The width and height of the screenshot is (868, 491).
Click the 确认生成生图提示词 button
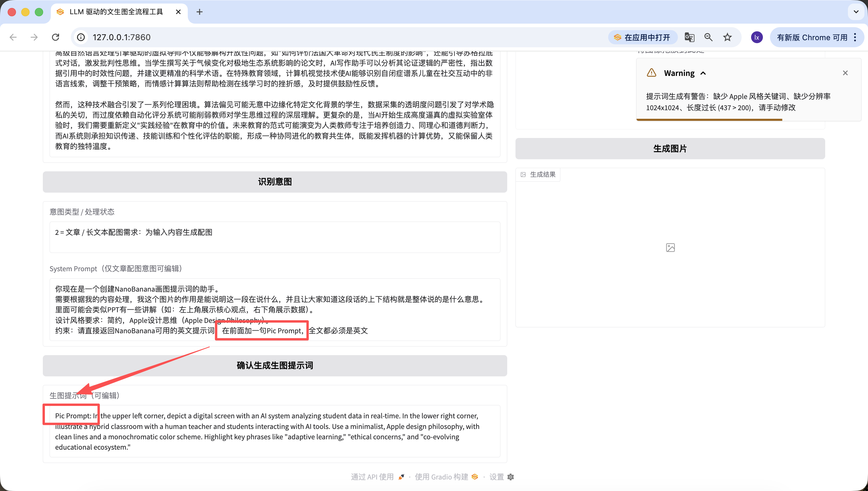click(275, 365)
